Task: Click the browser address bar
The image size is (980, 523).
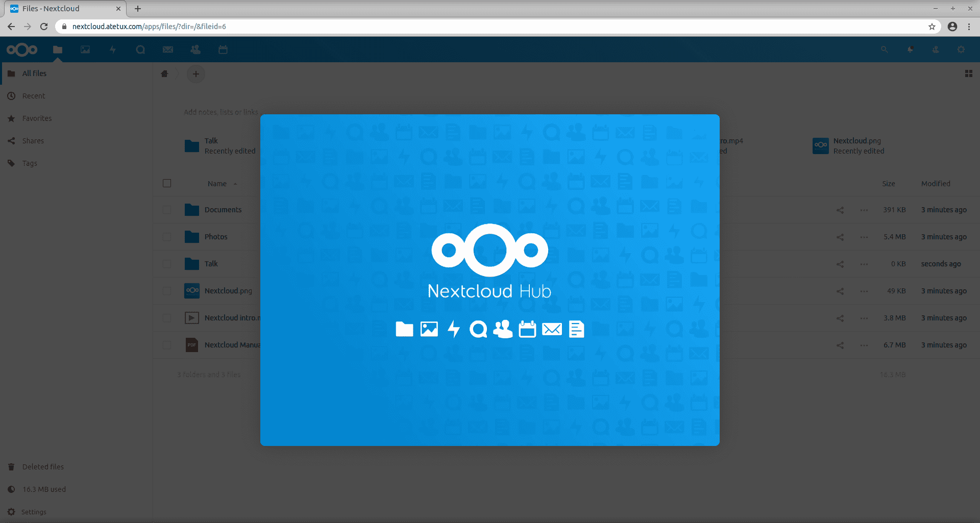Action: click(498, 27)
